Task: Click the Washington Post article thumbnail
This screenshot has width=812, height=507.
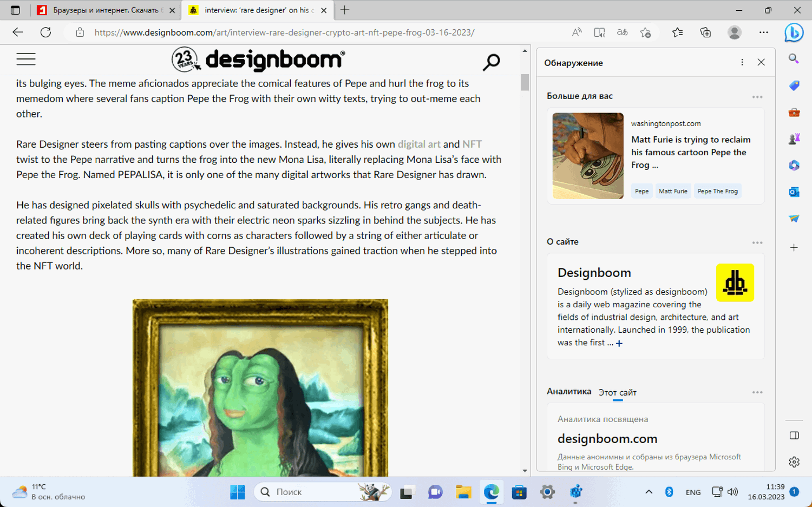Action: 588,156
